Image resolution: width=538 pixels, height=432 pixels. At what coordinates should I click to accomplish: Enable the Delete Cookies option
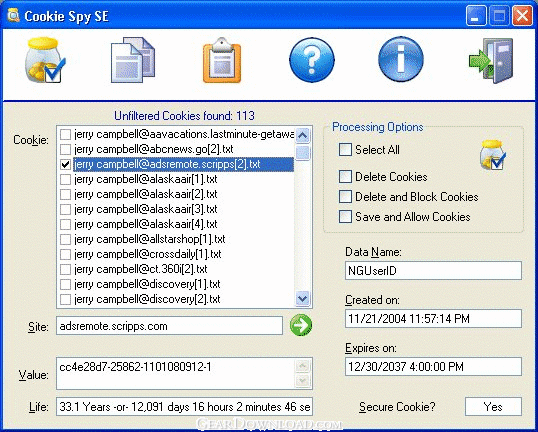[x=345, y=177]
